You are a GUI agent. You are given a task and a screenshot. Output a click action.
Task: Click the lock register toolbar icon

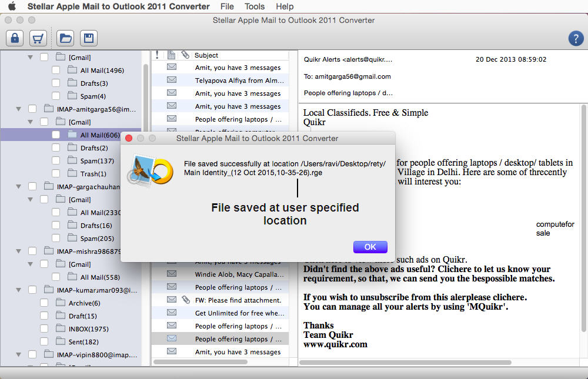pyautogui.click(x=15, y=38)
